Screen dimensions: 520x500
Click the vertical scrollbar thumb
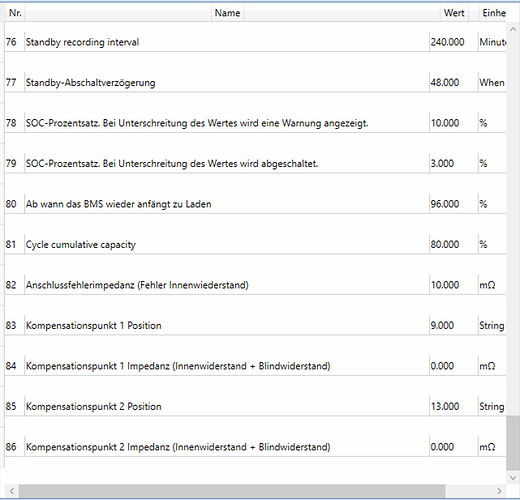pyautogui.click(x=513, y=443)
